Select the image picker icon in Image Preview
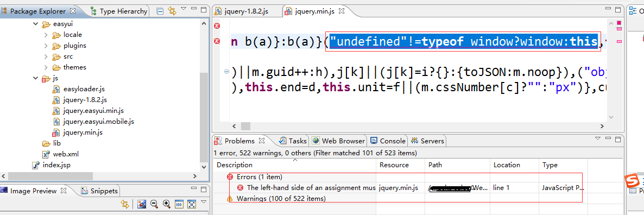 (142, 204)
